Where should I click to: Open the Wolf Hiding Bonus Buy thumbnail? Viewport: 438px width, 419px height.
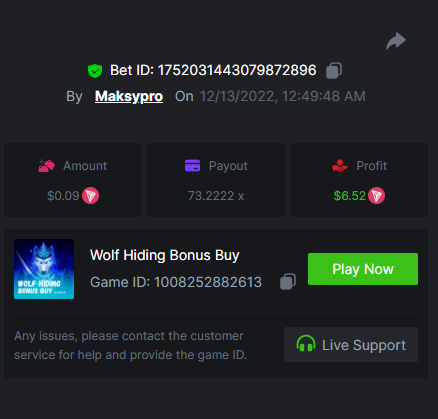(x=44, y=269)
